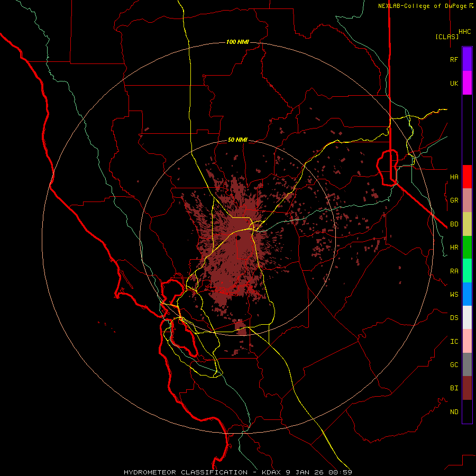Click the KDAX radar site center dot
Viewport: 476px width, 476px height.
point(239,237)
